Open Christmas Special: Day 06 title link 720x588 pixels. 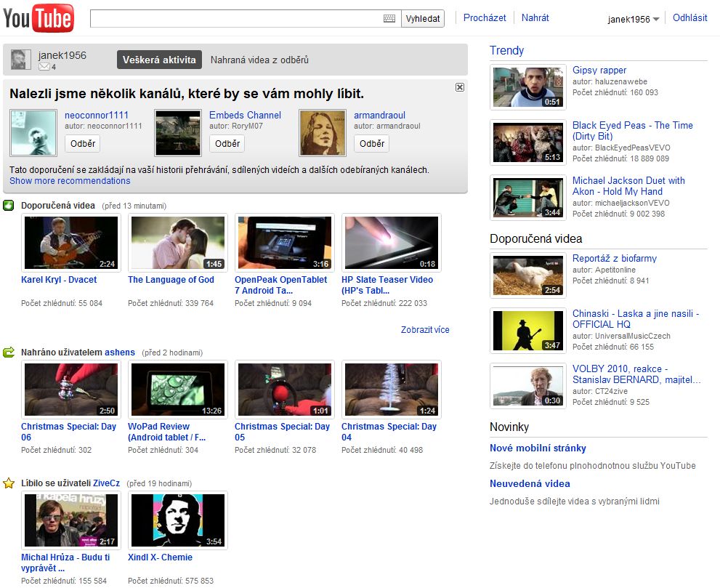click(x=68, y=432)
